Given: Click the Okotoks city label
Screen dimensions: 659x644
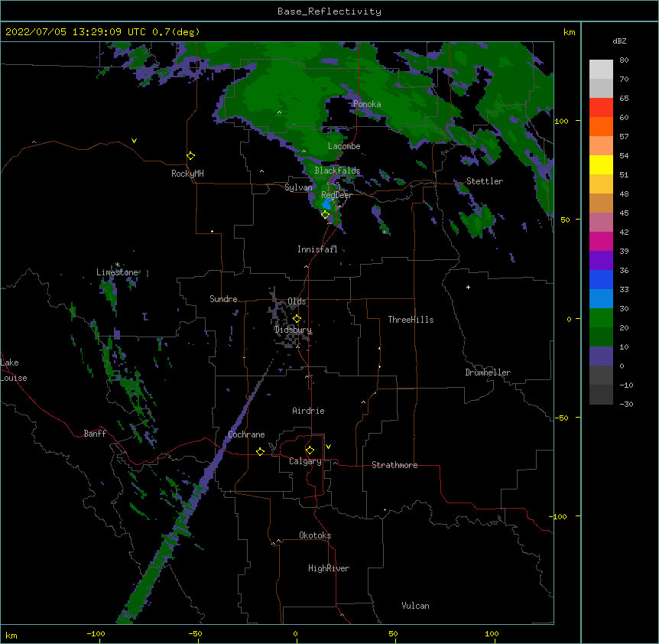Looking at the screenshot, I should [315, 535].
